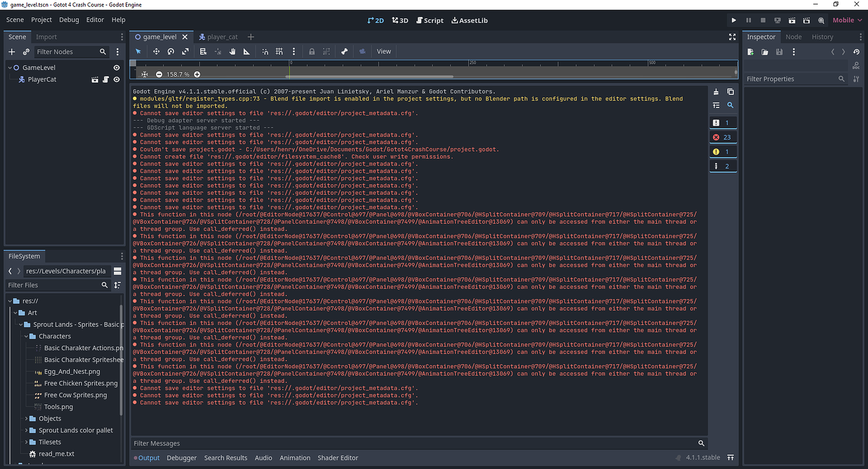Open inspector object history icon

pos(856,52)
